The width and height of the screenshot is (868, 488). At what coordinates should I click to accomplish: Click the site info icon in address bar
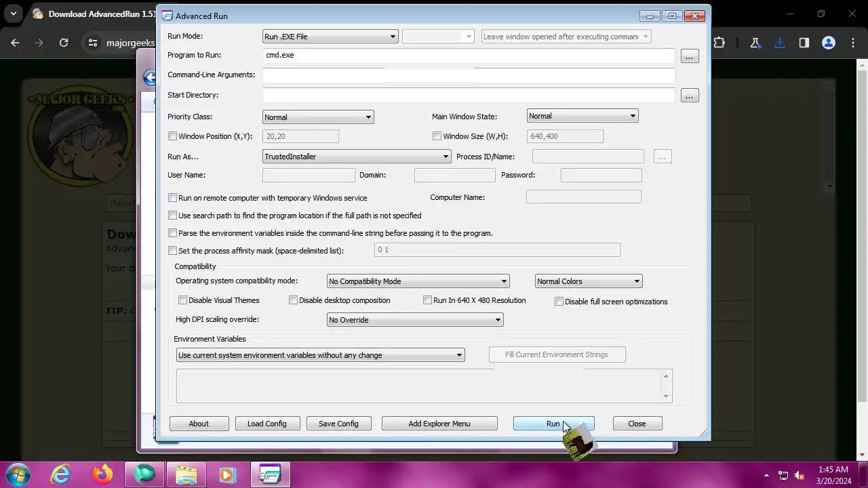(x=93, y=43)
